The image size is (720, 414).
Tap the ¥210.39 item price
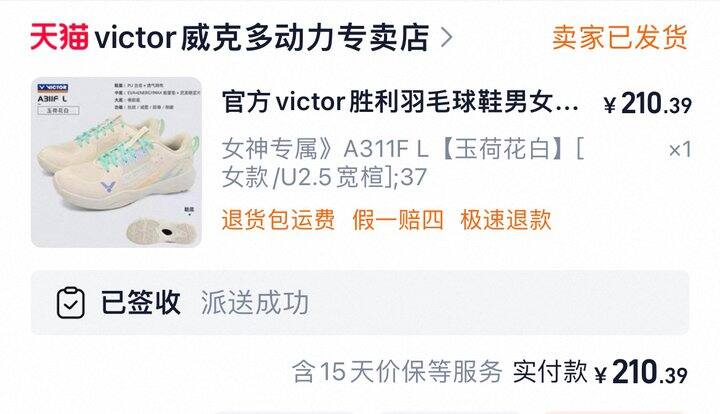(x=647, y=104)
